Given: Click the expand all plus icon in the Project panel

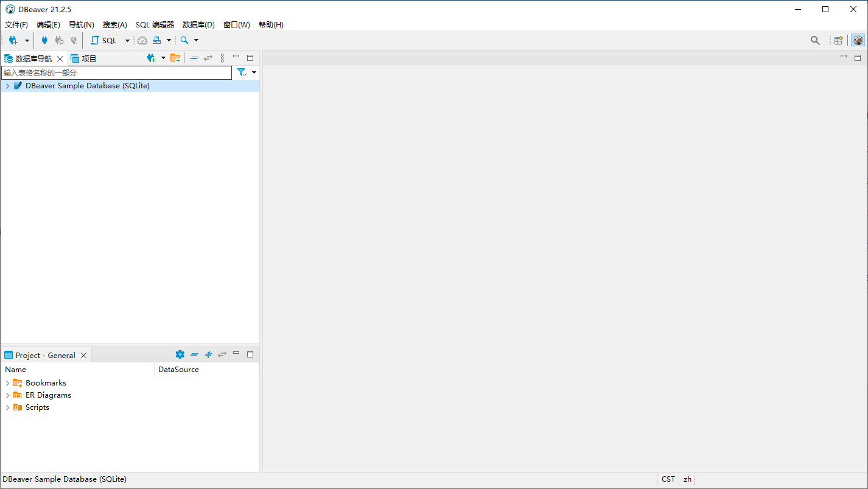Looking at the screenshot, I should point(208,354).
